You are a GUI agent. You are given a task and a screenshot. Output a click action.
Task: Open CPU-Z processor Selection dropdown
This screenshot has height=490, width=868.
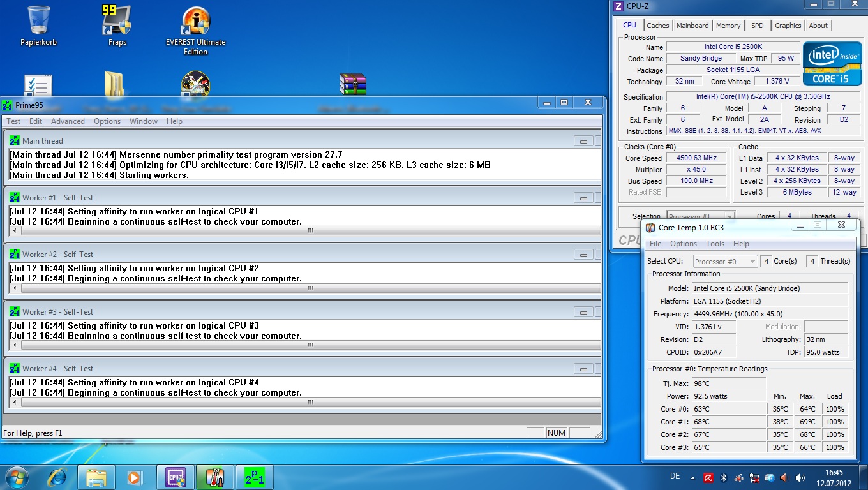pos(700,216)
